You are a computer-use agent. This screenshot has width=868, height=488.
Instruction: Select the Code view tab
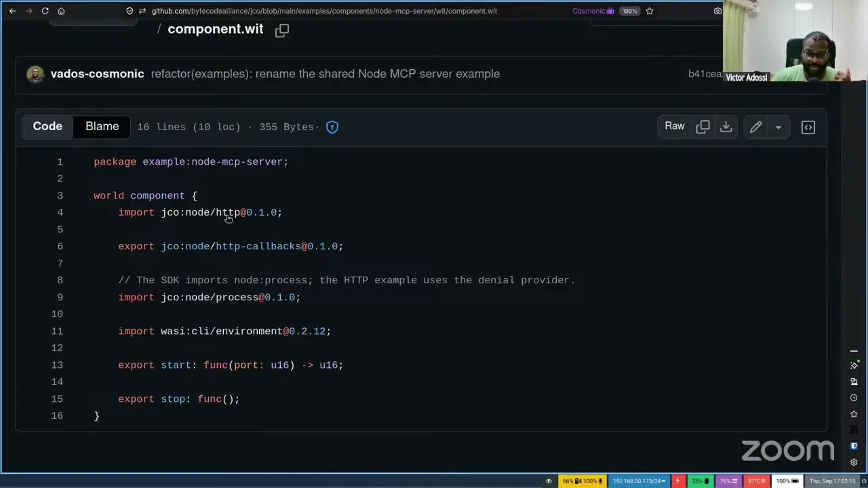47,127
